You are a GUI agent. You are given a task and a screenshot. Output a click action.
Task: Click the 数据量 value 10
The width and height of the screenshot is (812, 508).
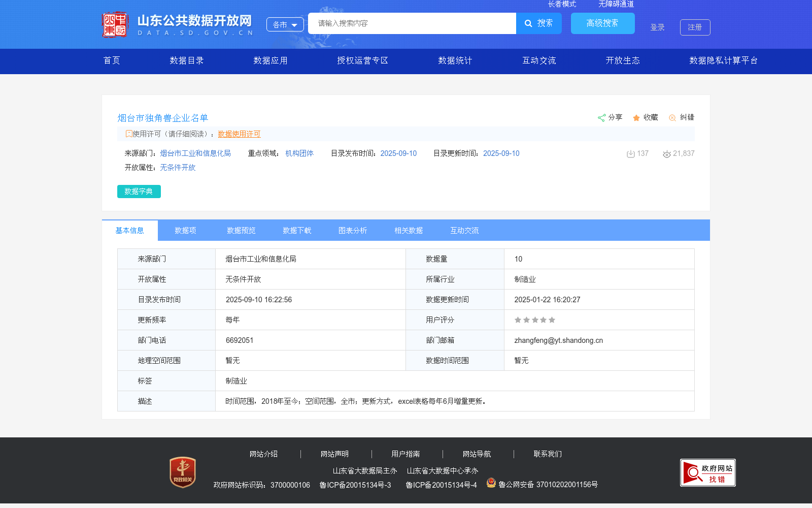click(x=518, y=259)
